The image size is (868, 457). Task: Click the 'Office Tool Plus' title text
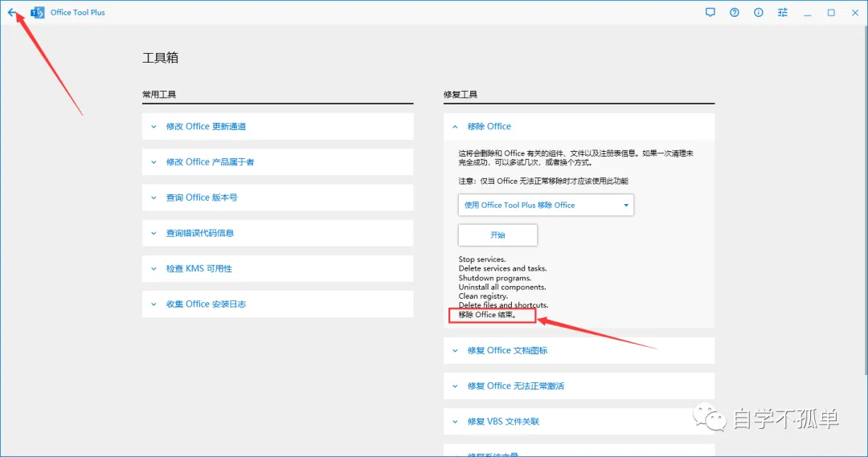(77, 12)
